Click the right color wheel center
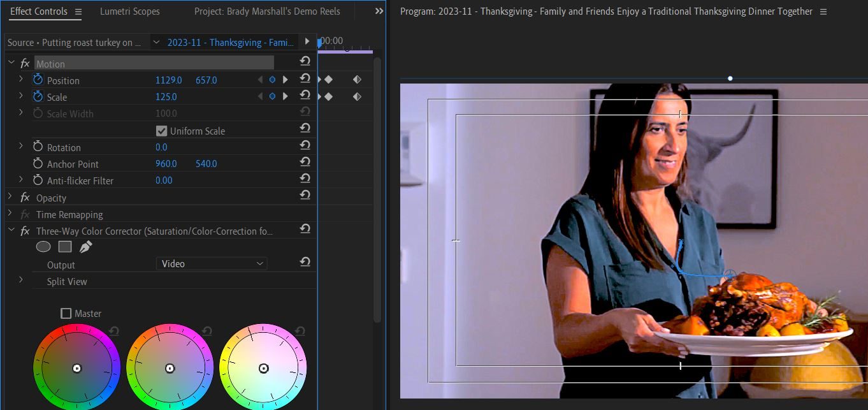Viewport: 868px width, 410px height. coord(263,368)
